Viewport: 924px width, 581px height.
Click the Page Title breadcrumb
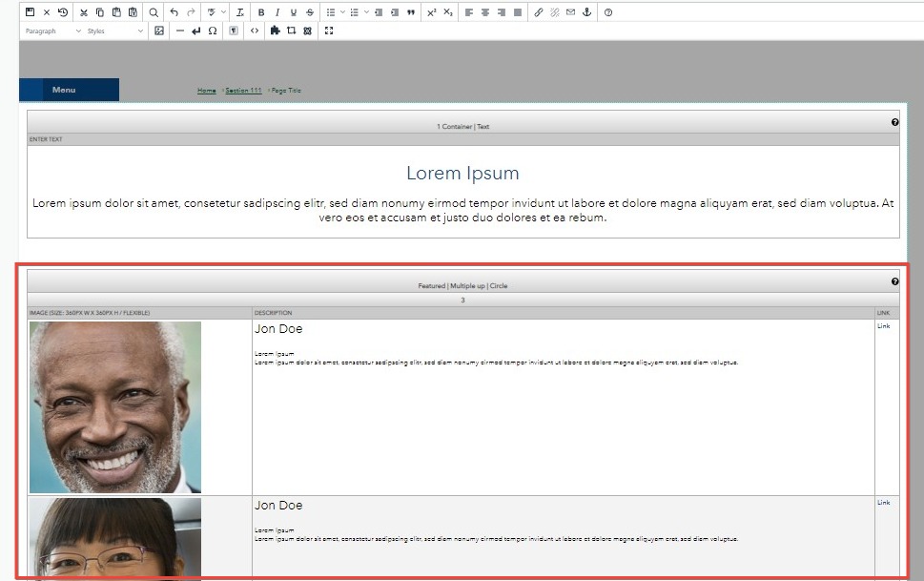click(x=286, y=91)
